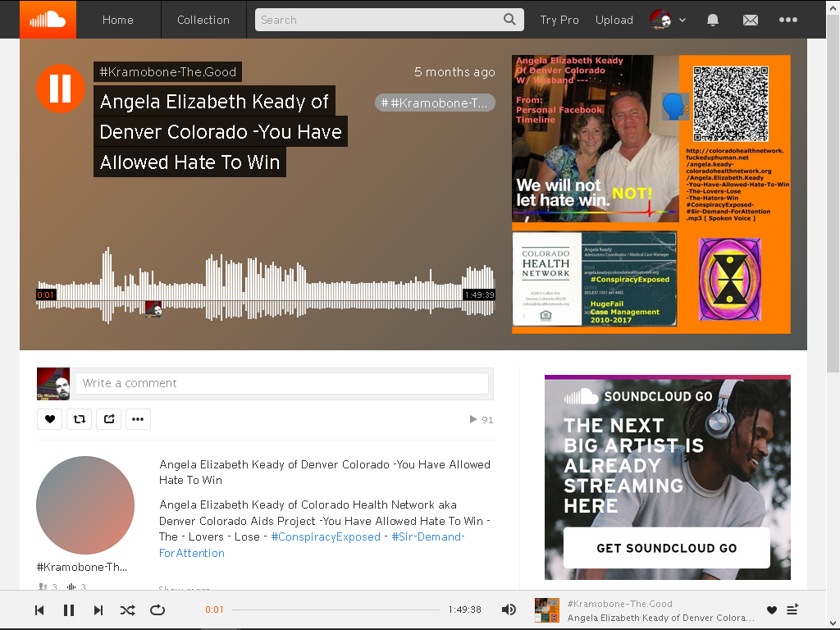Open #Kramobone-The.Good in the player bar

[620, 604]
